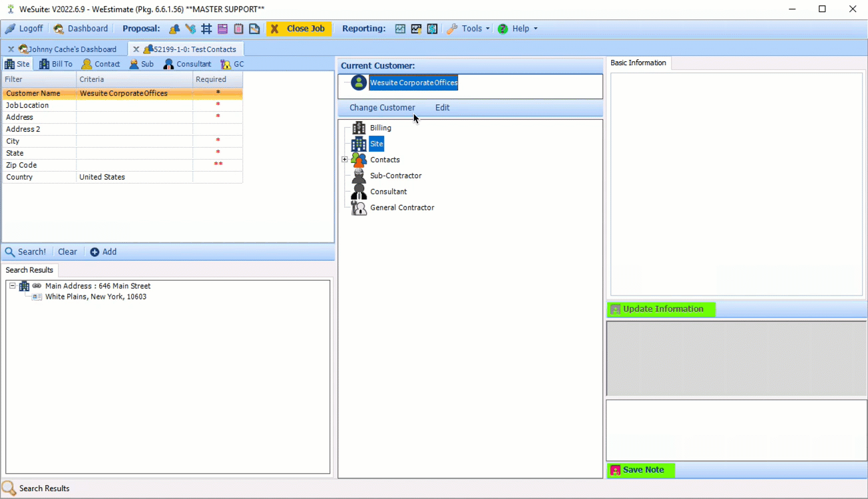The height and width of the screenshot is (499, 868).
Task: Select the Site filter tab
Action: coord(17,64)
